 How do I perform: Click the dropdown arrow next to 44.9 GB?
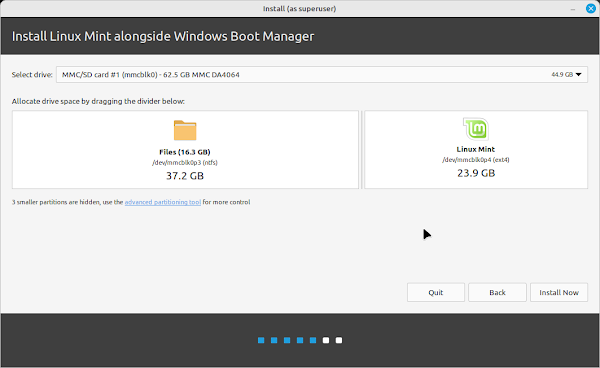tap(579, 75)
